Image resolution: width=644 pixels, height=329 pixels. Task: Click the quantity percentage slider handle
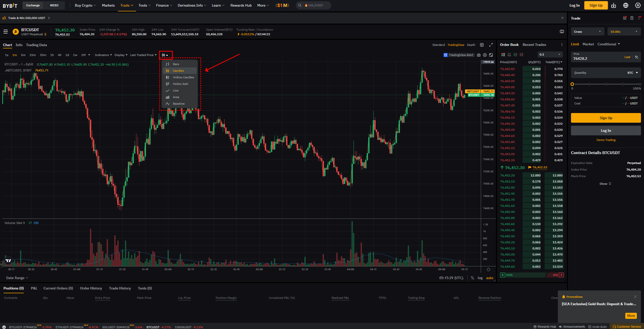[x=572, y=84]
